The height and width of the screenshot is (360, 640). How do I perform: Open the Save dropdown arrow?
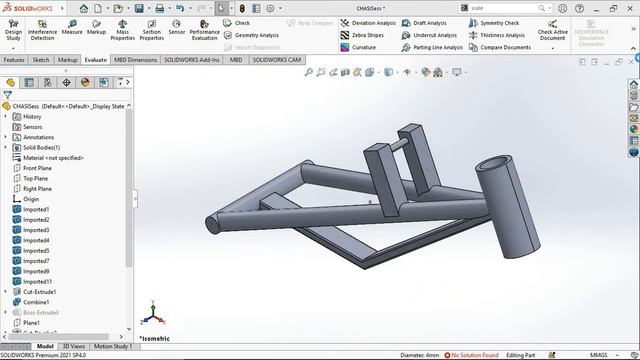(x=149, y=8)
